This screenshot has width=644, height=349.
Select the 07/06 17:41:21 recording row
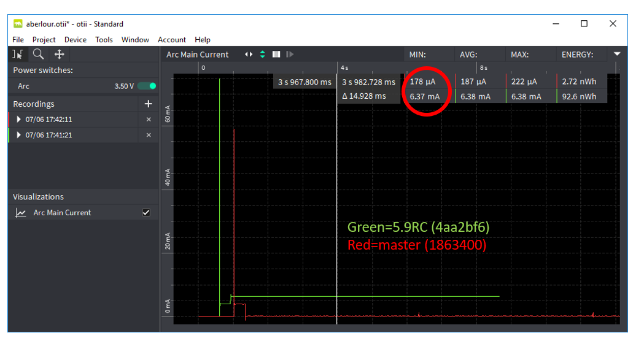pos(83,135)
